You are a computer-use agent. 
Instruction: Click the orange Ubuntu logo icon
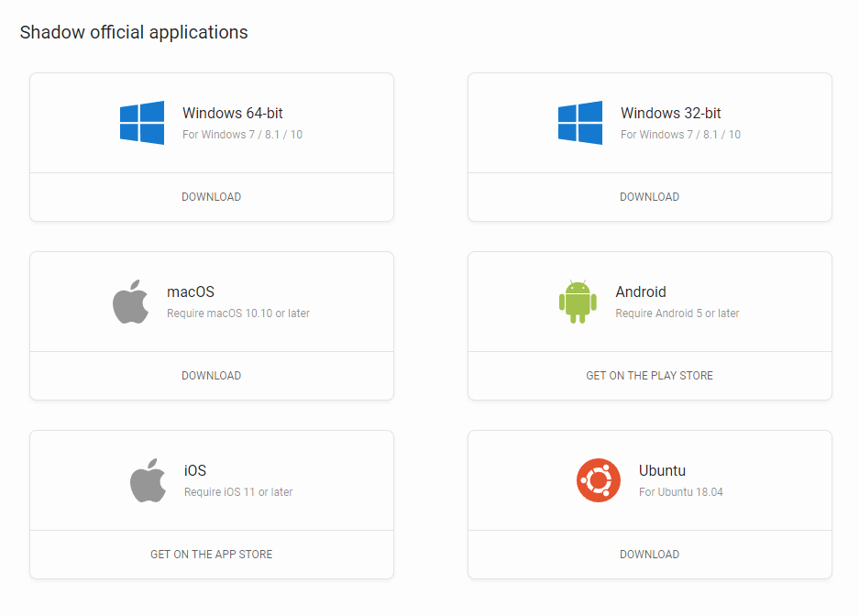coord(598,480)
